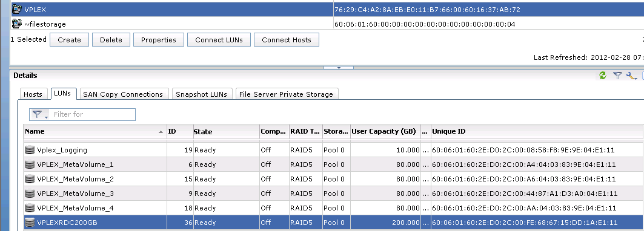Click Unique ID ending FE:68:67:15:DD:1A:E1:11
The width and height of the screenshot is (644, 231).
[x=525, y=223]
